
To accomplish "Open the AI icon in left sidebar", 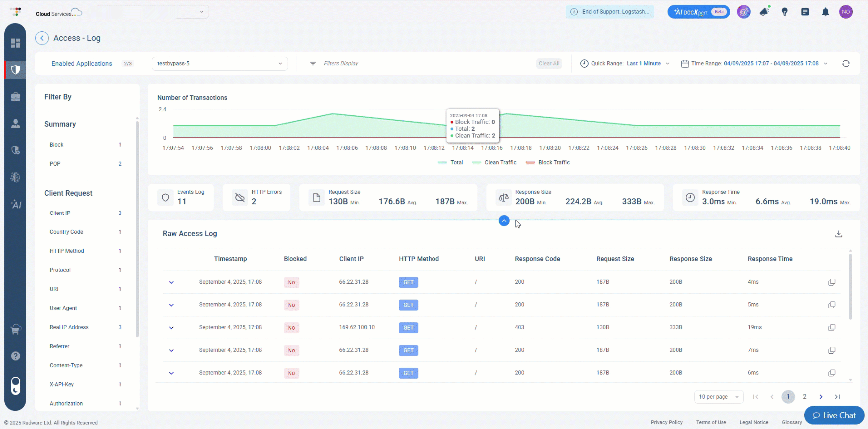I will (15, 205).
